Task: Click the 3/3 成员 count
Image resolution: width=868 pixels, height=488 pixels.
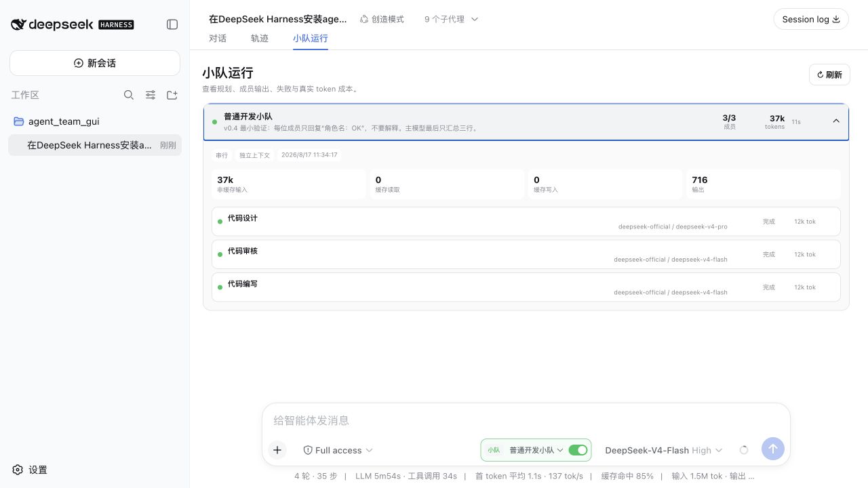Action: pos(729,121)
